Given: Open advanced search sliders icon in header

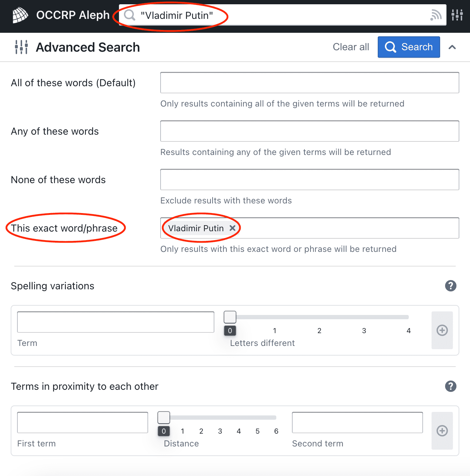Looking at the screenshot, I should 457,15.
